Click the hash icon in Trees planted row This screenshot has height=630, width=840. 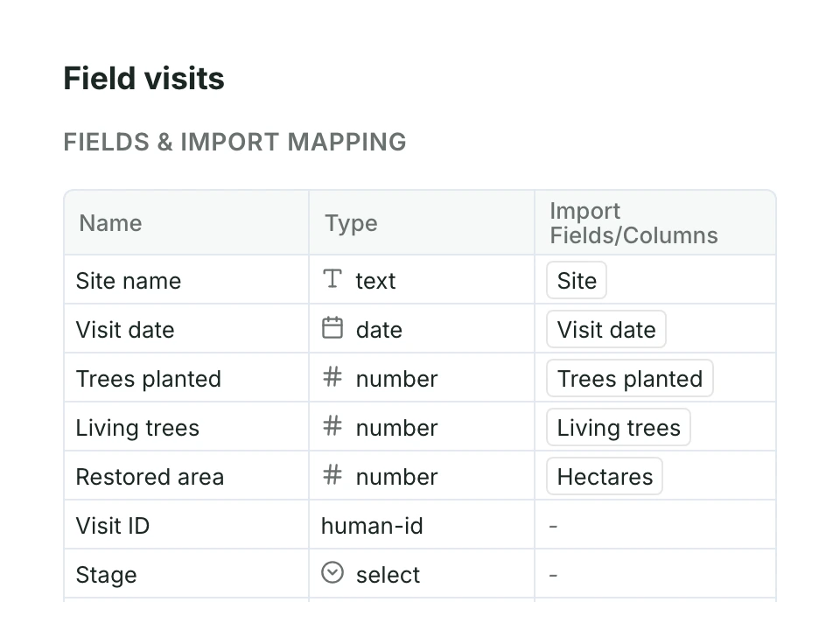pos(332,376)
